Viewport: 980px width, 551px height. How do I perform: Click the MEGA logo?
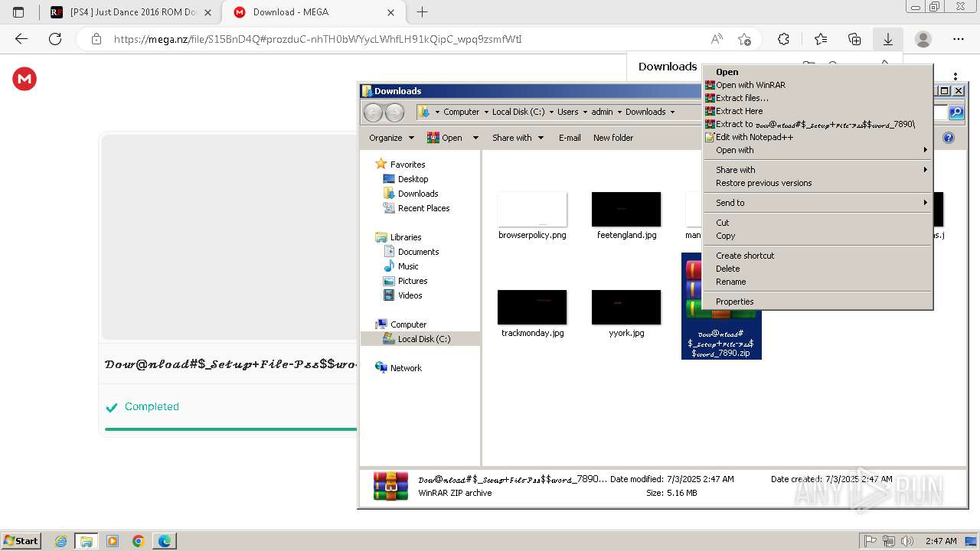[24, 79]
